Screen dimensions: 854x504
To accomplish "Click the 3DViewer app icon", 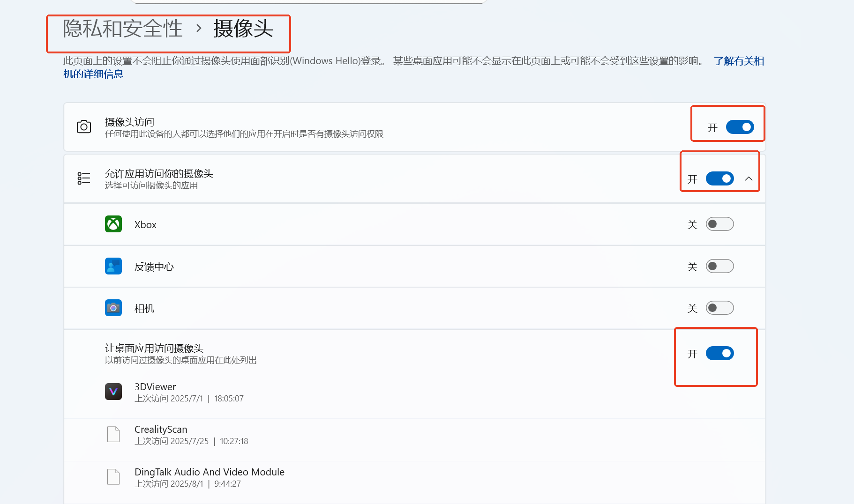I will [113, 392].
